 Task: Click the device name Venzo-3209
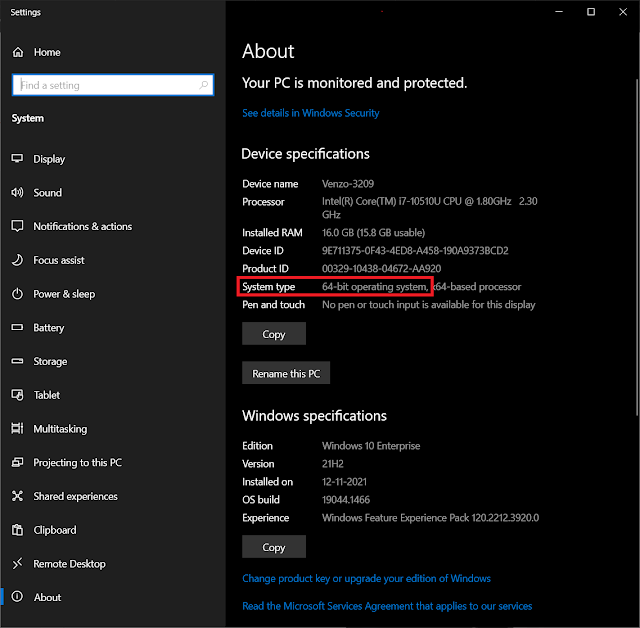pos(348,184)
